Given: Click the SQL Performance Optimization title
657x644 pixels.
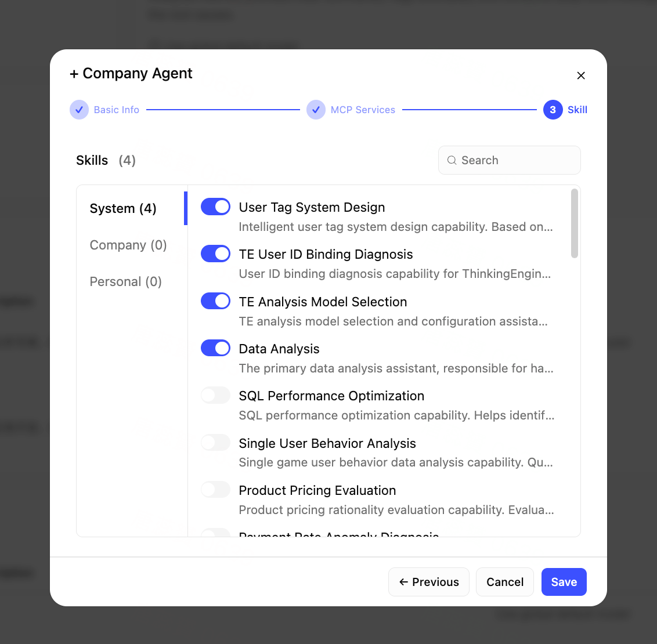Looking at the screenshot, I should 331,396.
